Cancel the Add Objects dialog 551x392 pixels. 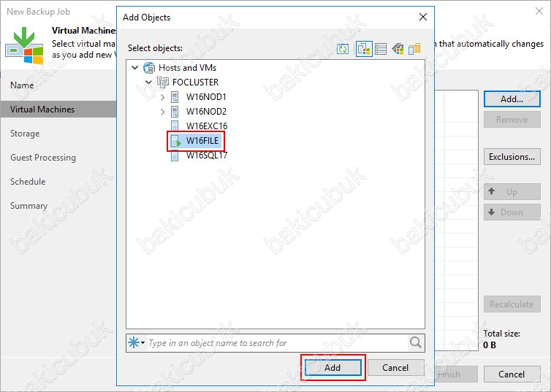click(x=395, y=368)
